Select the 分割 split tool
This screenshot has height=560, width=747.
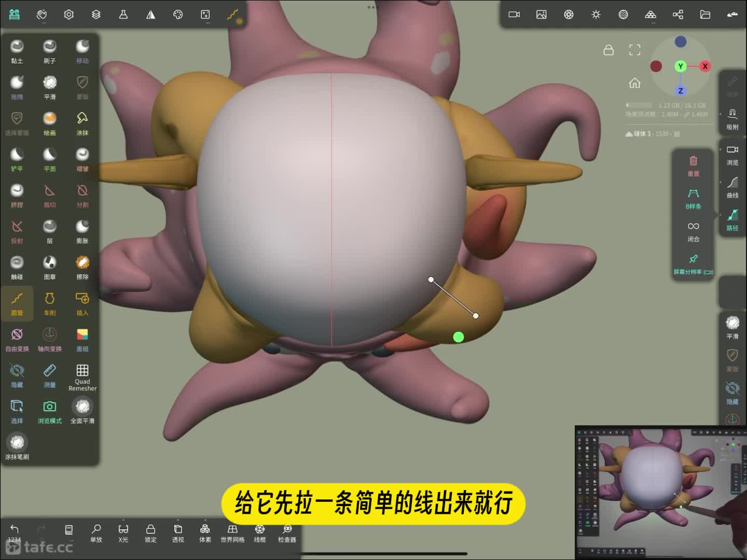(x=82, y=195)
